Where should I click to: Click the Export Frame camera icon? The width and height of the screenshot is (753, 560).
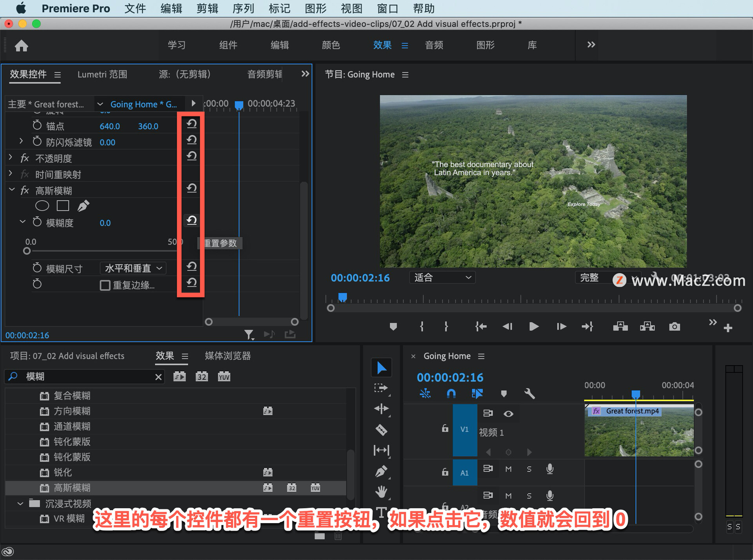(x=674, y=326)
